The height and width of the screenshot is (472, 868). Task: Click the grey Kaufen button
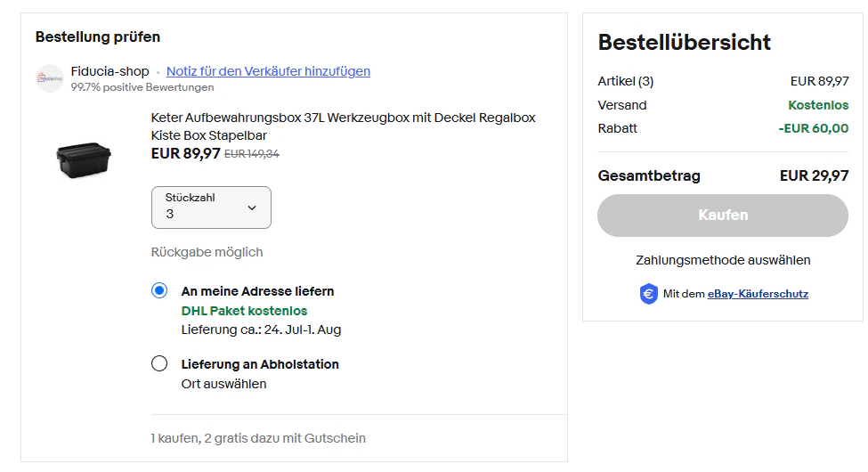pos(722,215)
